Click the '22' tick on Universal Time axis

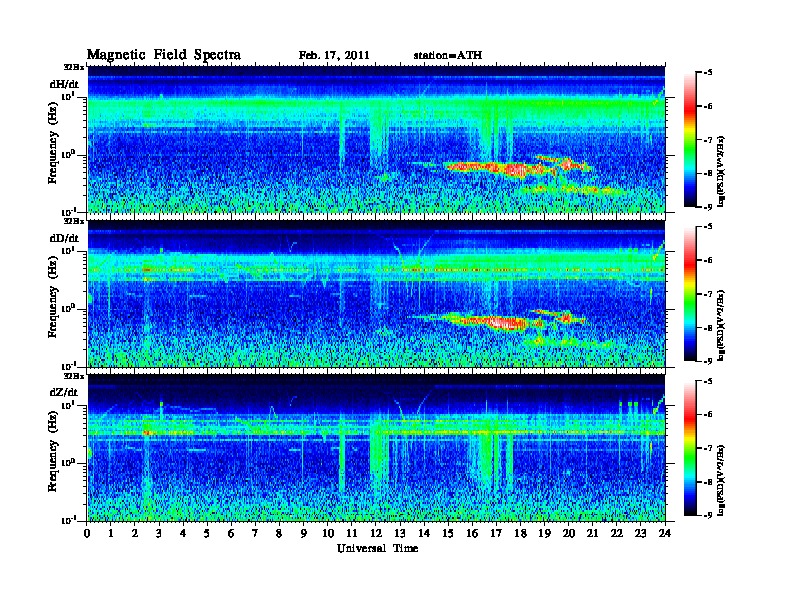point(617,534)
